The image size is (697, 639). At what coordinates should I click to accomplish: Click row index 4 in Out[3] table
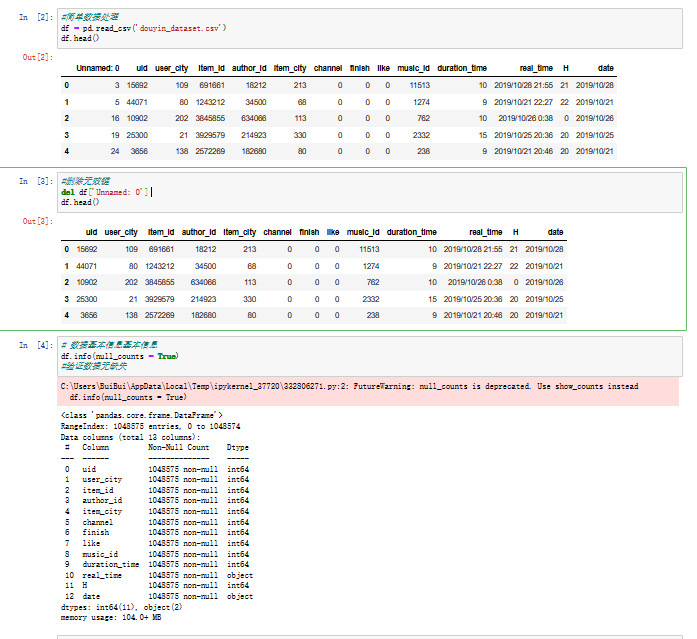pyautogui.click(x=67, y=315)
